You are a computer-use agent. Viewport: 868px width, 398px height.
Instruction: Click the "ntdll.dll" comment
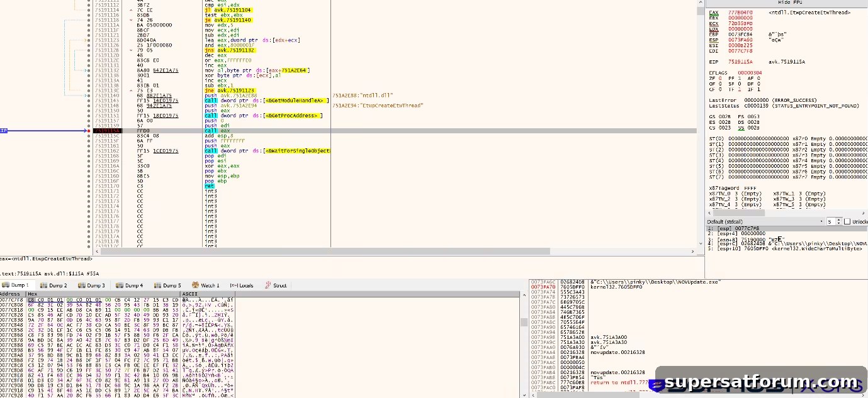point(361,95)
